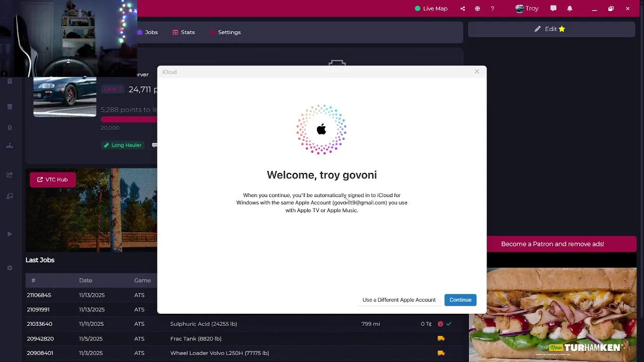Click the Turhamken sandwich ad
This screenshot has height=362, width=644.
552,314
